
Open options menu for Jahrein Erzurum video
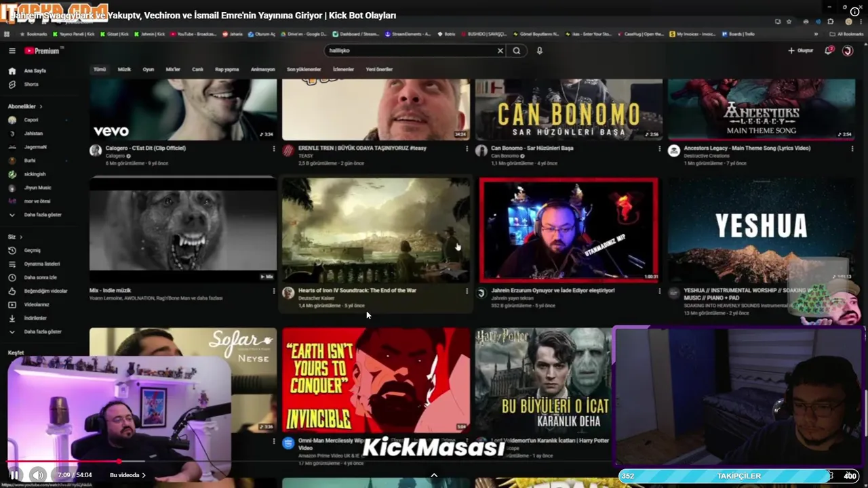[x=659, y=291]
